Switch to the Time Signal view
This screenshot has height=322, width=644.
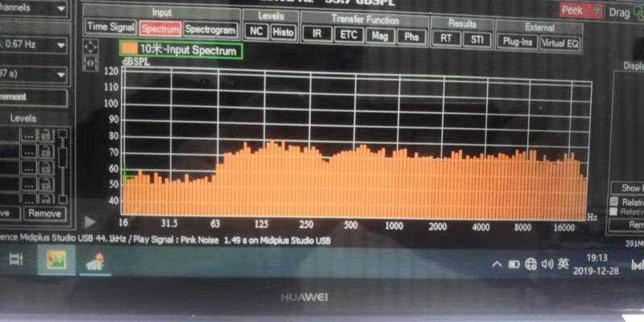pos(110,27)
